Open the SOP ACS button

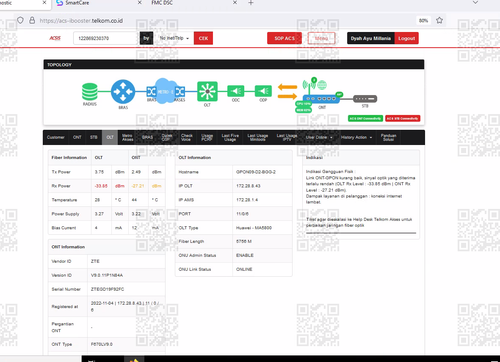click(x=284, y=38)
